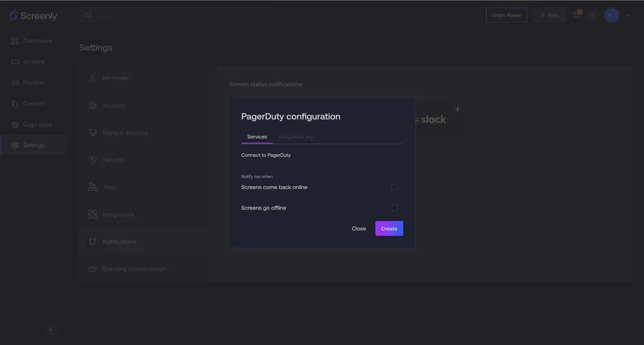Open the search icon in top bar
Screen dimensions: 644x345
click(88, 15)
